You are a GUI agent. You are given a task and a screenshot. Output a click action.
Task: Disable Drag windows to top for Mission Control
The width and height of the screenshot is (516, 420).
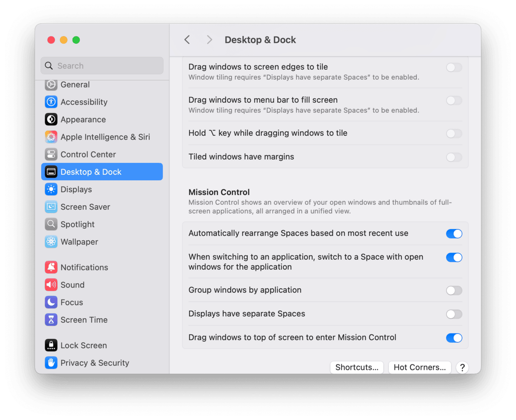point(454,338)
